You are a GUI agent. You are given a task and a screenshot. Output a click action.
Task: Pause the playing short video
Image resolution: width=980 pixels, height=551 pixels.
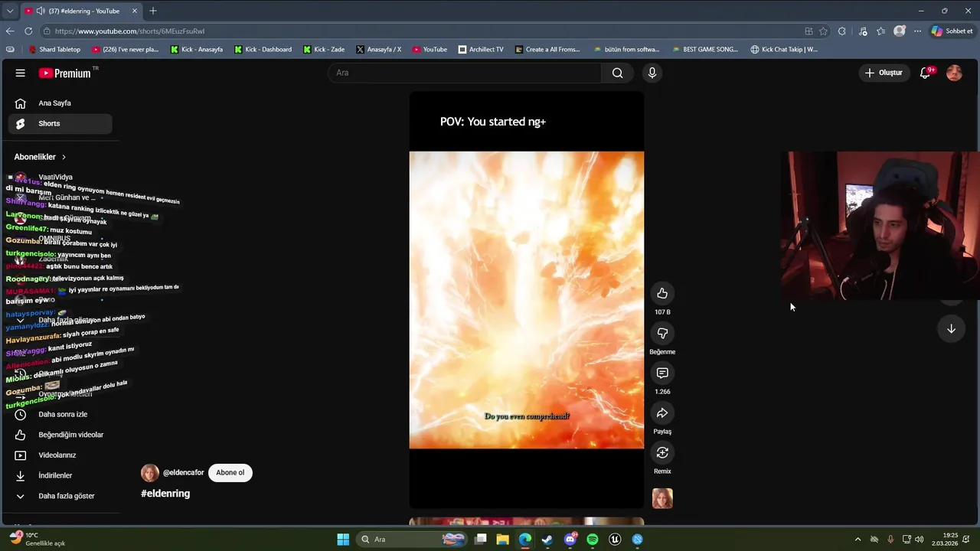526,300
